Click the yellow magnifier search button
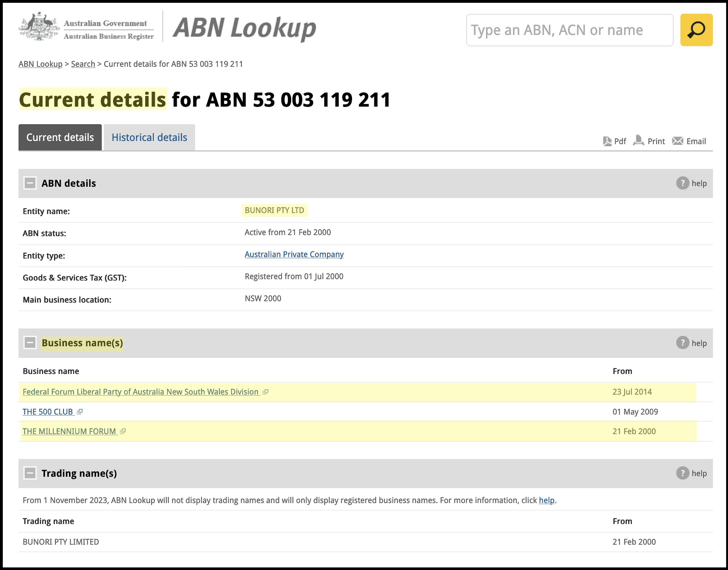 pyautogui.click(x=696, y=30)
